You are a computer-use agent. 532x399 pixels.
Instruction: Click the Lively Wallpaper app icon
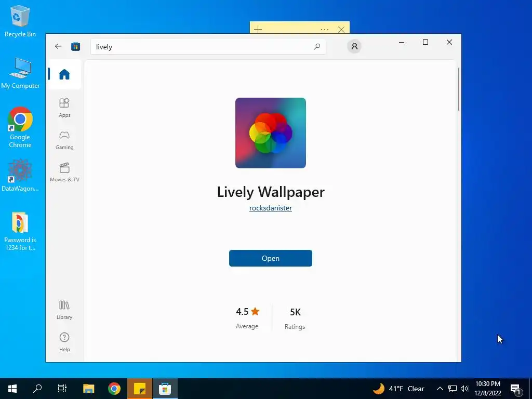[270, 132]
